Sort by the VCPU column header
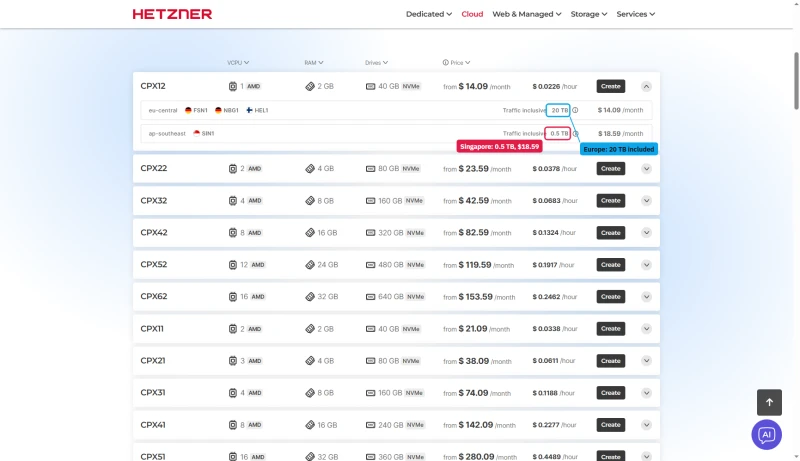This screenshot has height=461, width=800. pyautogui.click(x=238, y=63)
